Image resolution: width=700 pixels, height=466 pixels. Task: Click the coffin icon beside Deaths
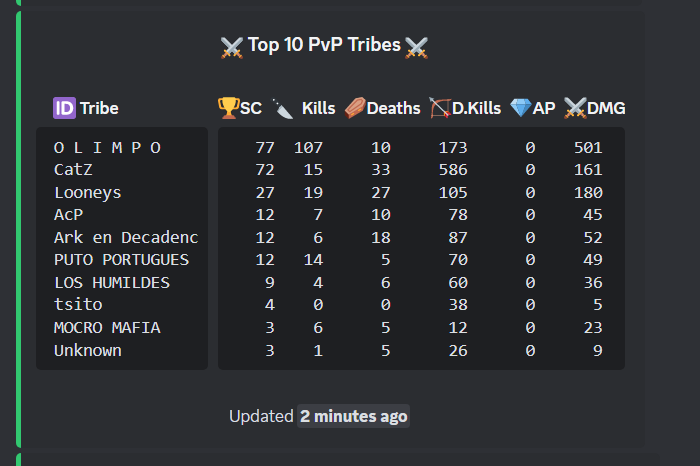tap(355, 108)
